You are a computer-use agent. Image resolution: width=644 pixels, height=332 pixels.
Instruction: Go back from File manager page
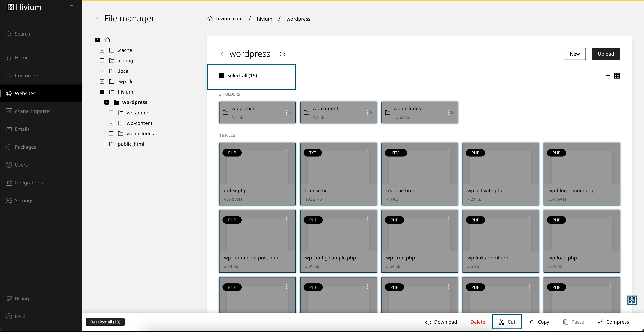97,19
